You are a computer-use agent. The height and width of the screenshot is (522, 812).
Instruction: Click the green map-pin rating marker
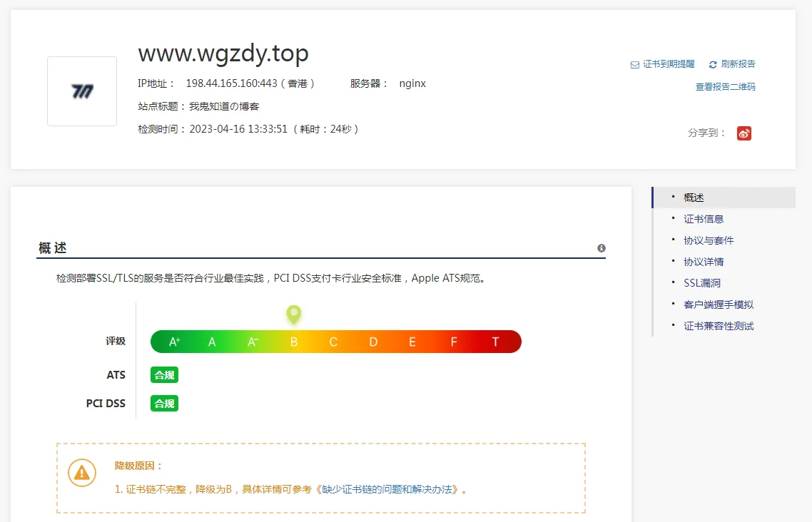coord(294,314)
